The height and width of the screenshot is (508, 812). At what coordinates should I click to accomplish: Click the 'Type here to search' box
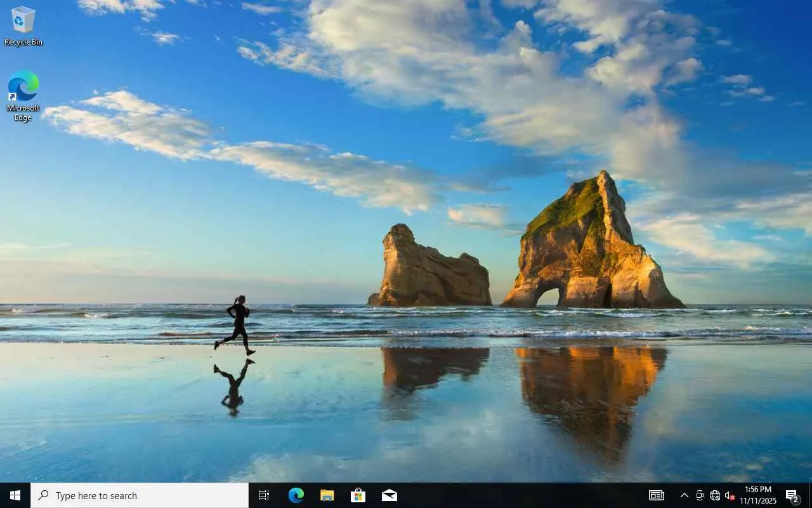pos(140,495)
